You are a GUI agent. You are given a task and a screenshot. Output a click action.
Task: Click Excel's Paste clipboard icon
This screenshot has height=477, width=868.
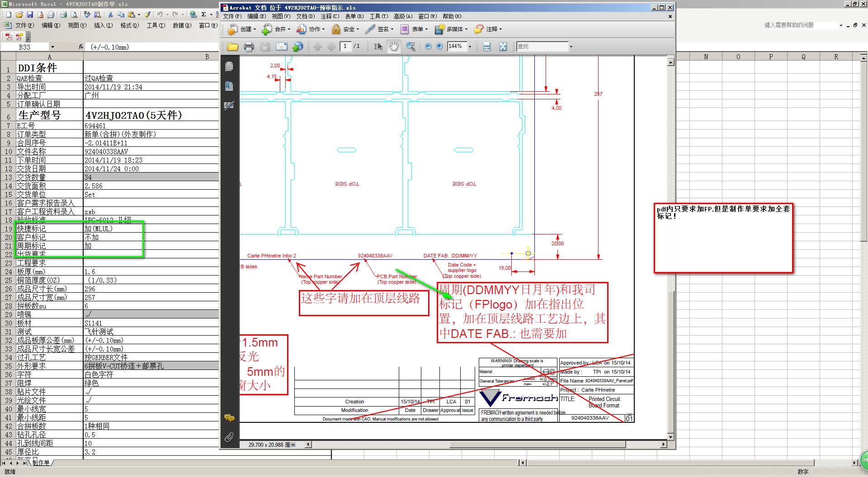click(131, 14)
